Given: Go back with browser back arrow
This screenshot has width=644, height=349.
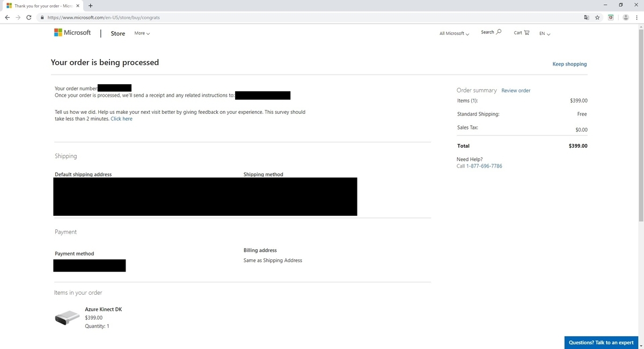Looking at the screenshot, I should 8,17.
